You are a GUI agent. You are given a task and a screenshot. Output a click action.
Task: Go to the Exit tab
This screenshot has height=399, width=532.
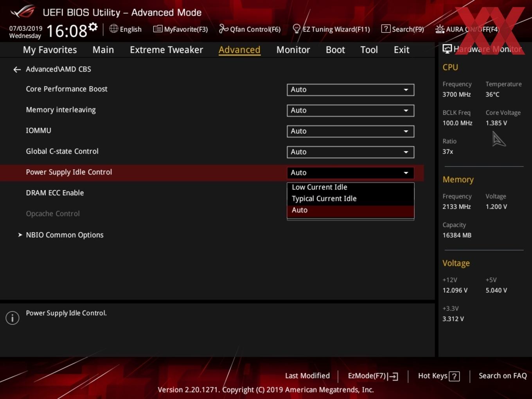pyautogui.click(x=401, y=50)
